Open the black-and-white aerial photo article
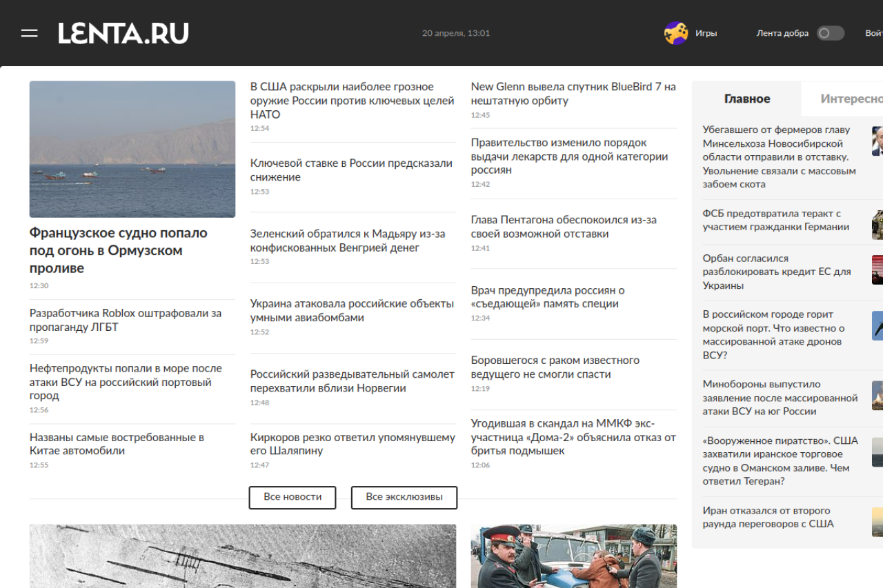This screenshot has width=883, height=588. [x=242, y=556]
